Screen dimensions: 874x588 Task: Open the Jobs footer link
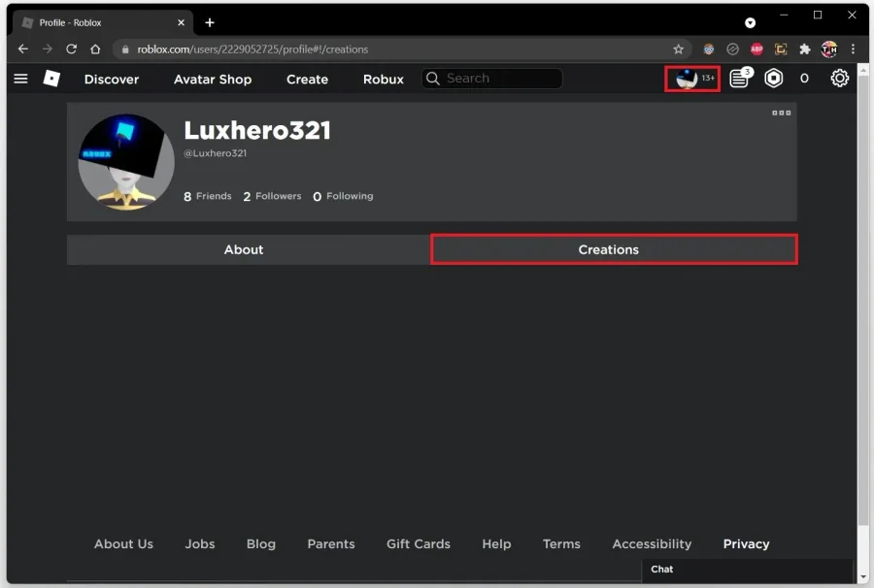[199, 543]
